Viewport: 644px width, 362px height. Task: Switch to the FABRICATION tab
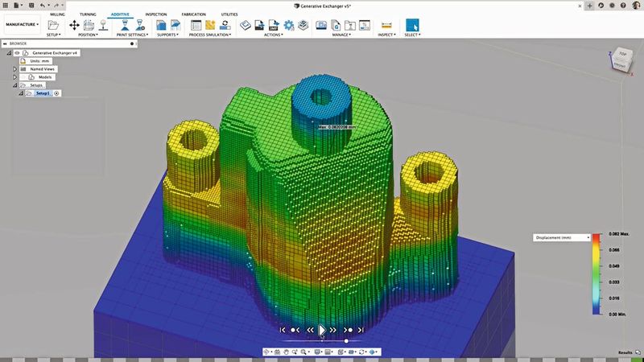(x=193, y=14)
